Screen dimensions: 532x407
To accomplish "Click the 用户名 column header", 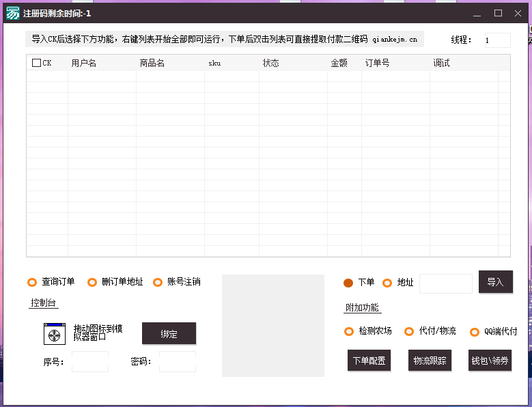I will (84, 63).
